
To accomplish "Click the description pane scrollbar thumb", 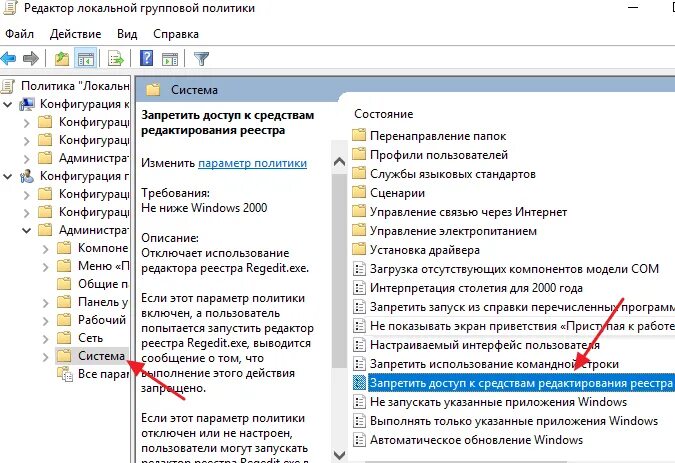I will pyautogui.click(x=339, y=270).
